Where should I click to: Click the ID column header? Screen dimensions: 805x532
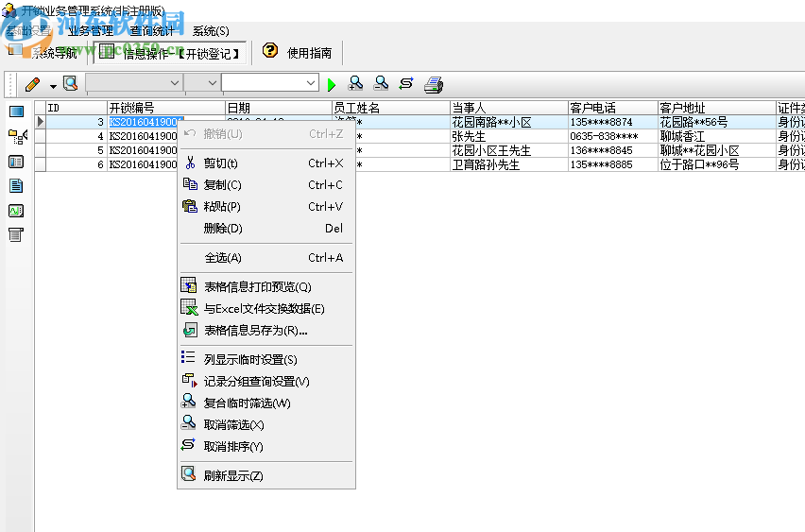click(77, 108)
